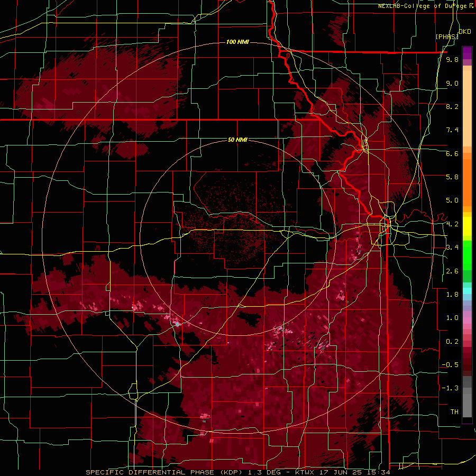Click the 2.6 scale value
476x476 pixels.
452,271
